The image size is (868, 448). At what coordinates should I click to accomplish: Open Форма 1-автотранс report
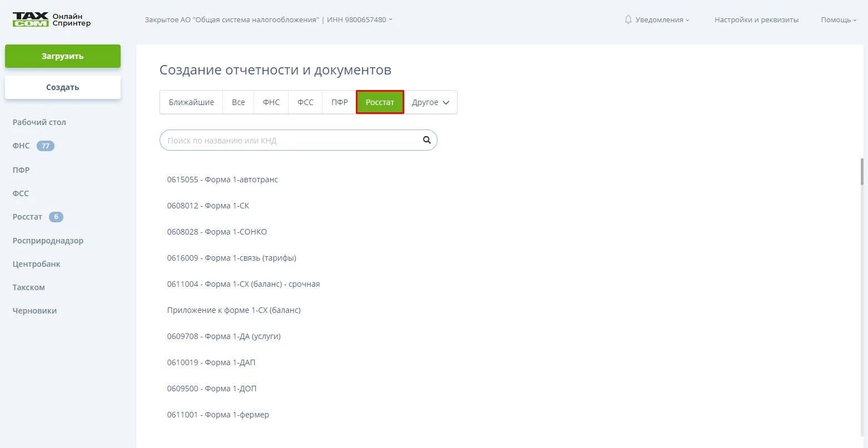[222, 180]
